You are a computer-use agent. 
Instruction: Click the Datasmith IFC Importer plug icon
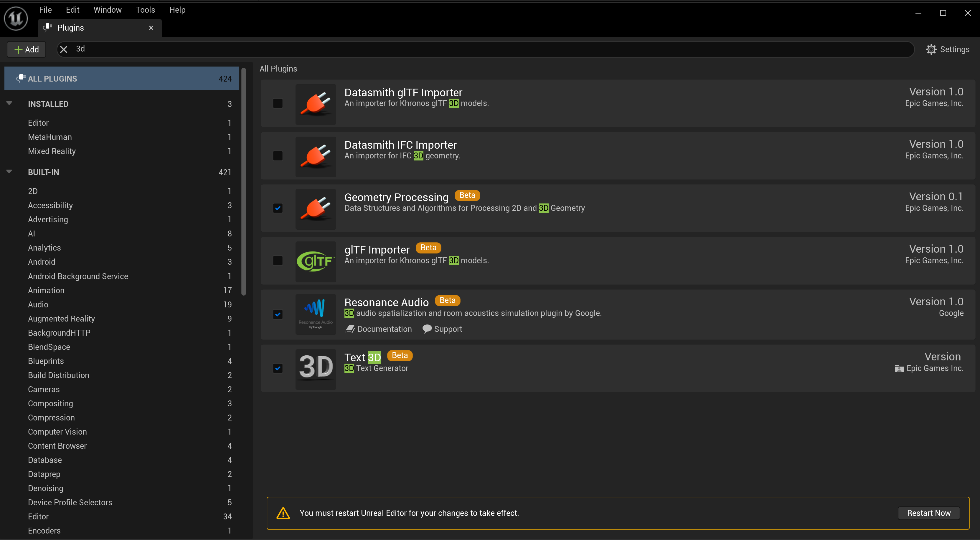[315, 156]
